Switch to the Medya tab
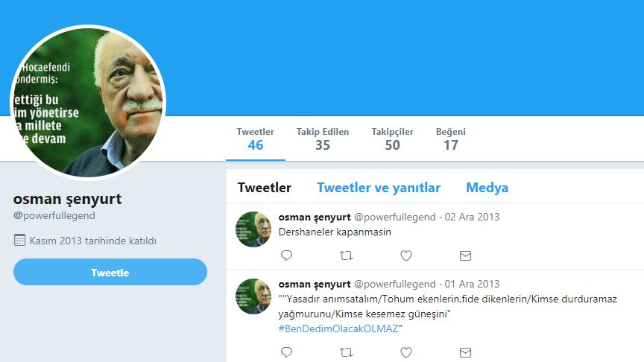The height and width of the screenshot is (362, 644). click(x=487, y=188)
